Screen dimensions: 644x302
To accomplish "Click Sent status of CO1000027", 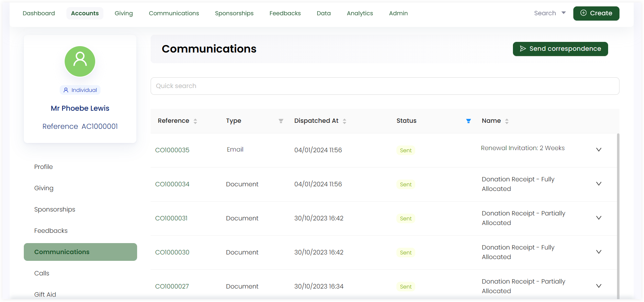I will (406, 287).
